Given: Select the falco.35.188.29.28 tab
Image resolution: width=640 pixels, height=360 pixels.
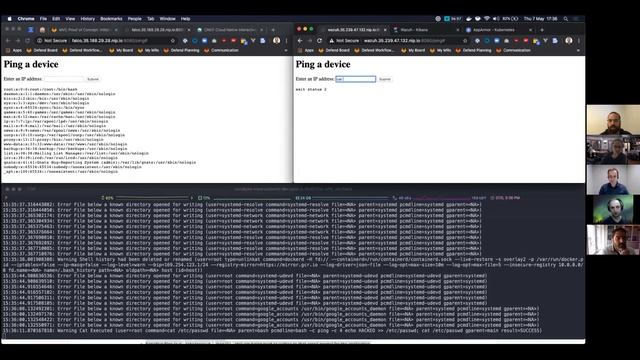Looking at the screenshot, I should point(157,30).
